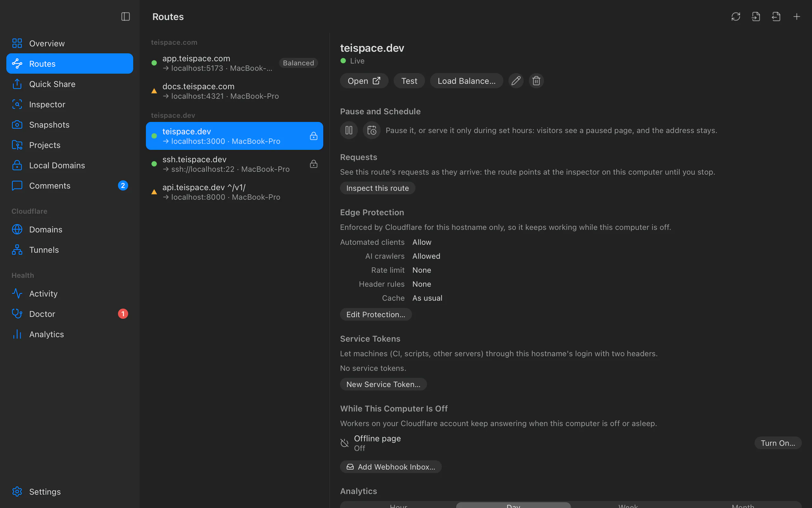Image resolution: width=812 pixels, height=508 pixels.
Task: Click Load Balance... button
Action: (x=466, y=81)
